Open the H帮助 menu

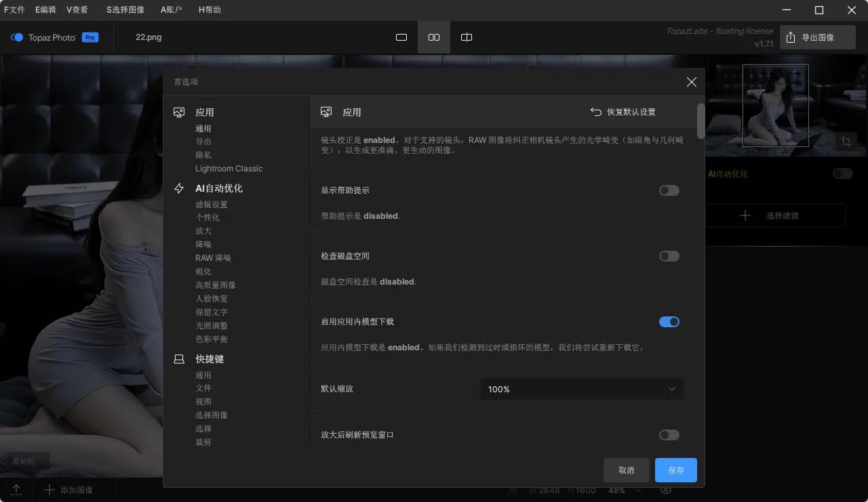(x=210, y=9)
